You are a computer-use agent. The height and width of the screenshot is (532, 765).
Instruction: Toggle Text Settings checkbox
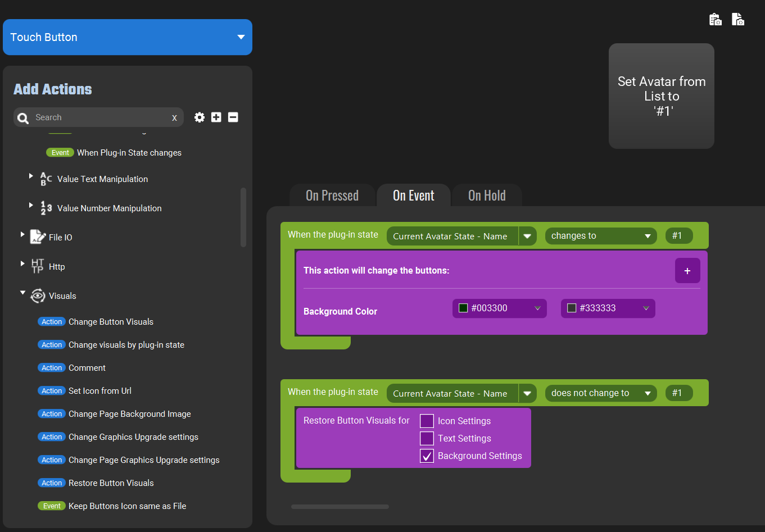point(427,438)
